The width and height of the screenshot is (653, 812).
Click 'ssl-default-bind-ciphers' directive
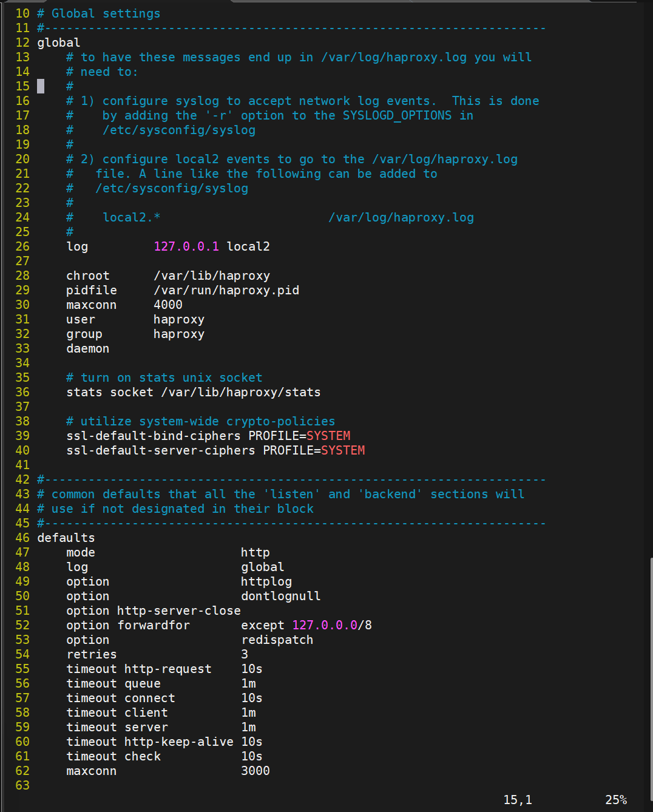[154, 436]
